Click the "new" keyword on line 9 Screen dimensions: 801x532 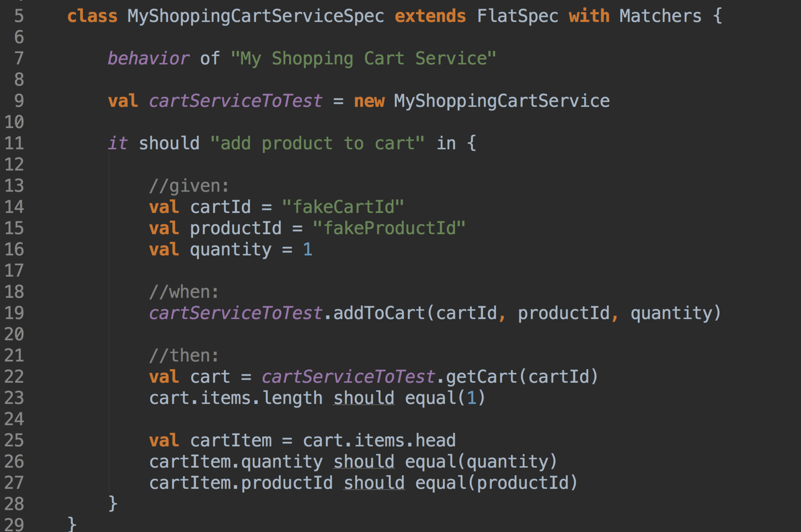(369, 101)
